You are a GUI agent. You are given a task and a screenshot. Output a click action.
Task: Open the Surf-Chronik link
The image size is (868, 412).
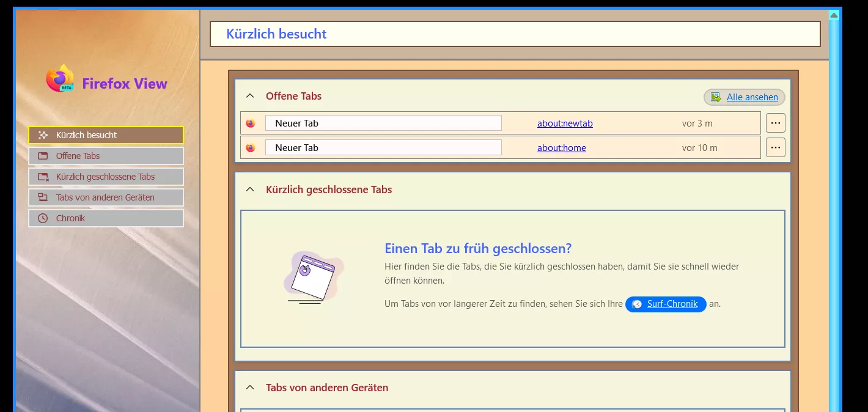pyautogui.click(x=672, y=304)
